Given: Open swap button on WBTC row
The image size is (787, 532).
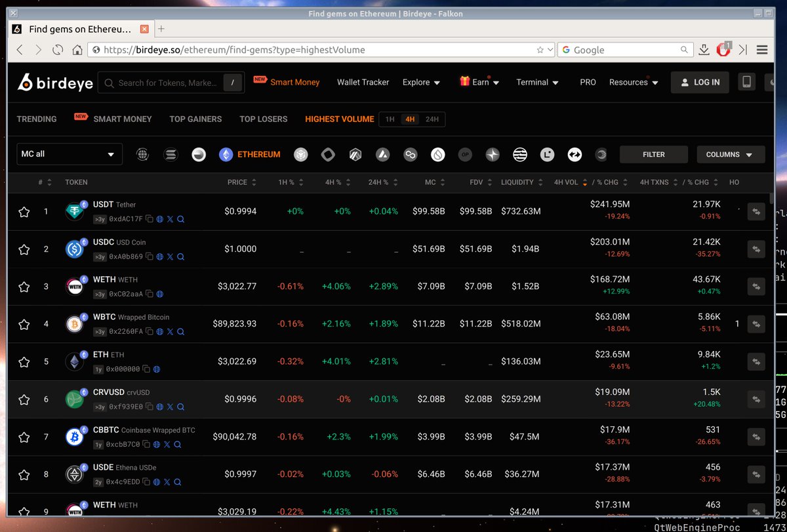Looking at the screenshot, I should [x=756, y=325].
